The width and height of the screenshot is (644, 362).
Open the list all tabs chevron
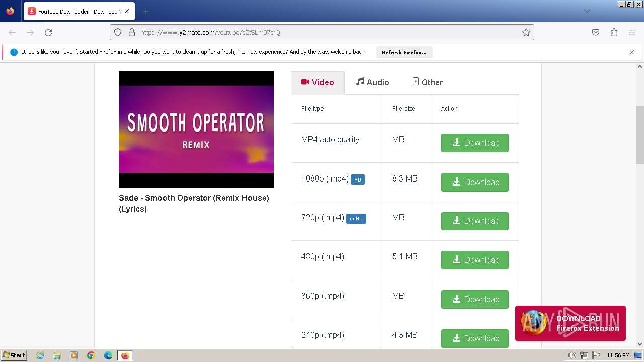click(587, 11)
